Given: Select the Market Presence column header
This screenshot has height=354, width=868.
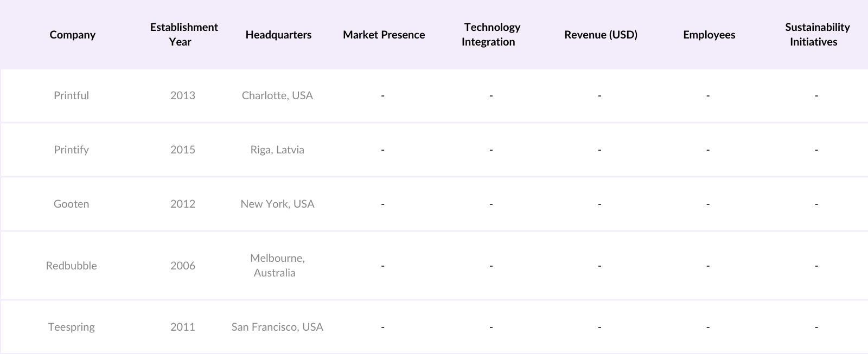Looking at the screenshot, I should coord(384,35).
